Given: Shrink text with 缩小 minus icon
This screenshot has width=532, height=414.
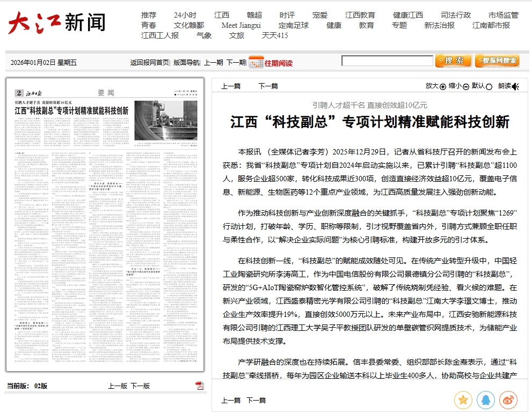Looking at the screenshot, I should pos(466,86).
